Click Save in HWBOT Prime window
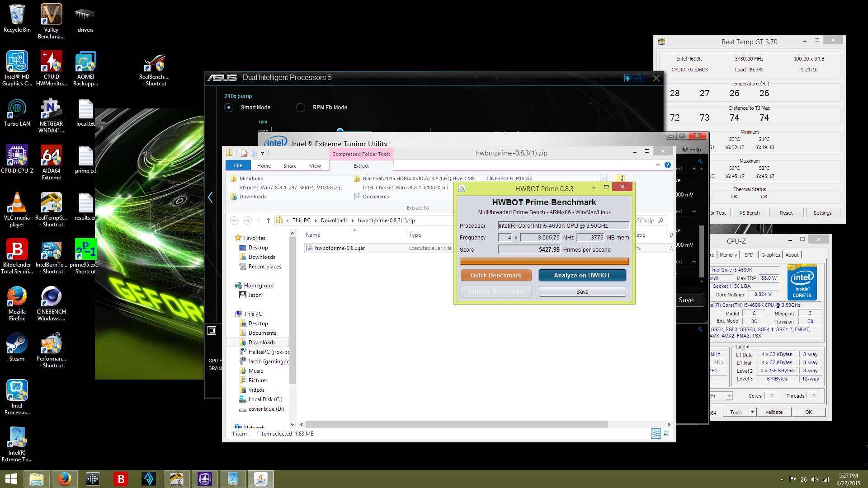The image size is (868, 488). (582, 292)
